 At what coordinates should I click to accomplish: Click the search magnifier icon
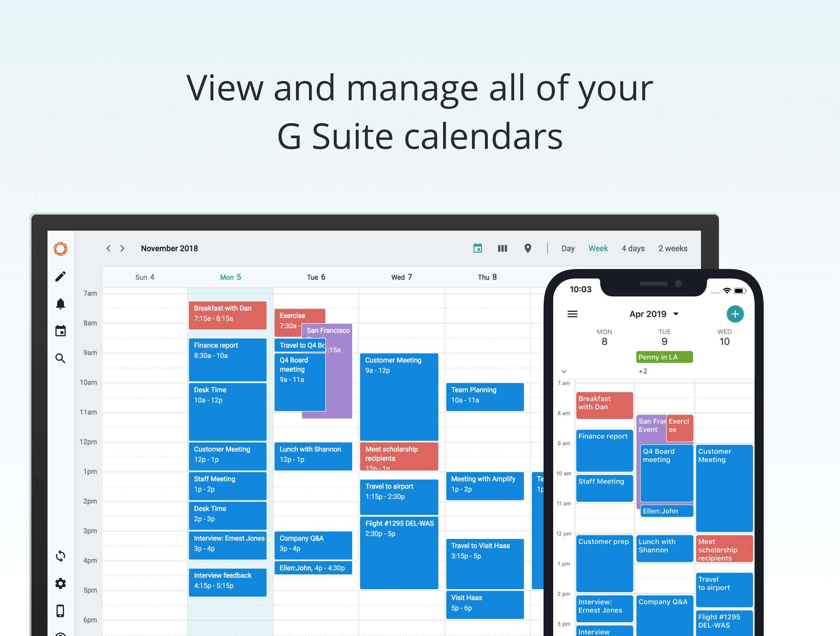coord(60,358)
